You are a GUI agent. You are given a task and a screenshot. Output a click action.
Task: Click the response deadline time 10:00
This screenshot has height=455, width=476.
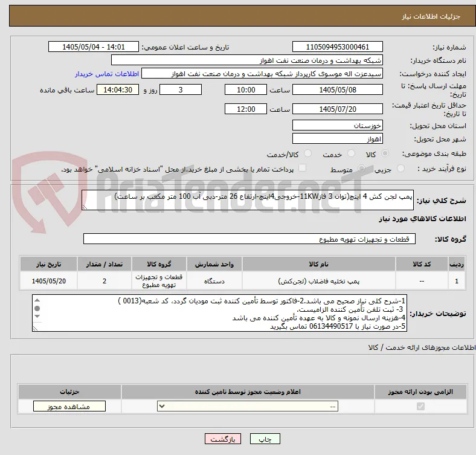[x=246, y=90]
